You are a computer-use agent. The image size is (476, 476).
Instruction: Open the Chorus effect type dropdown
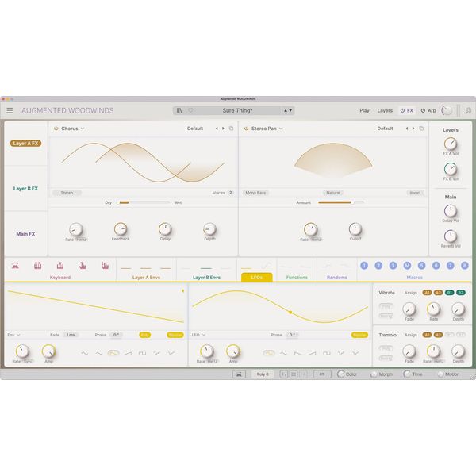point(72,129)
